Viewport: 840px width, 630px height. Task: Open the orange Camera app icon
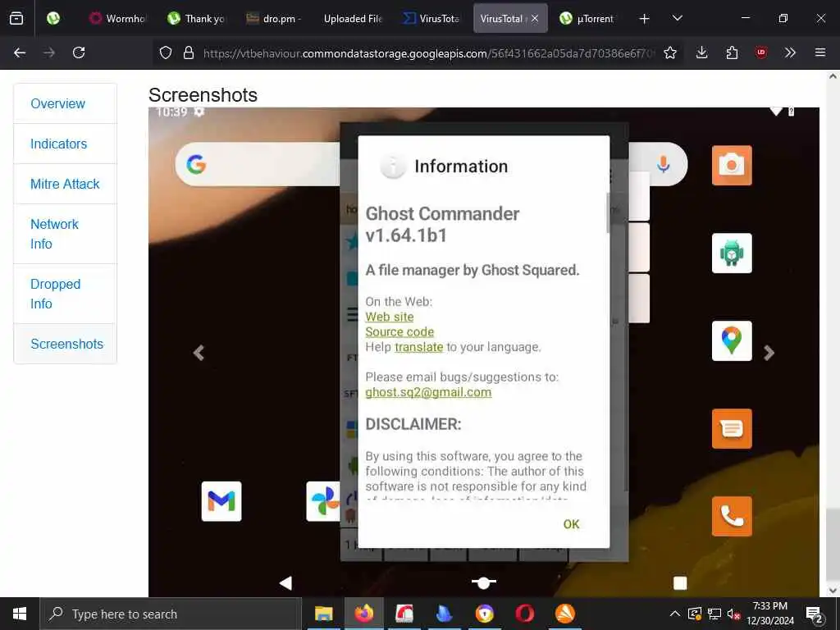[x=732, y=166]
